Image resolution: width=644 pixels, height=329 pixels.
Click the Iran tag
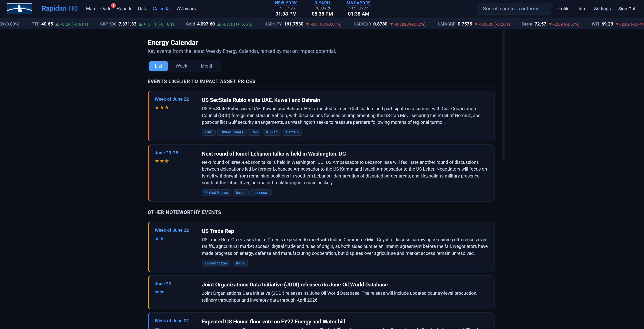(254, 132)
